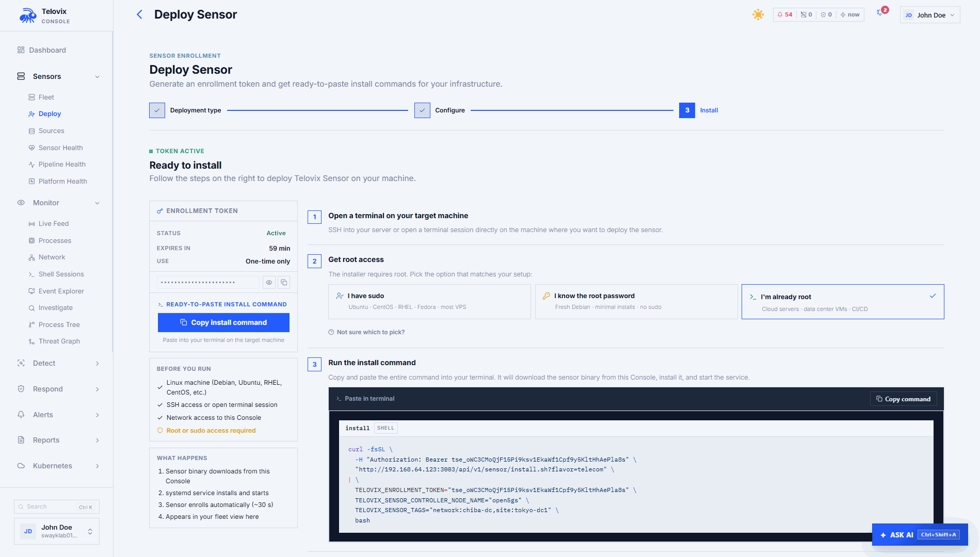Image resolution: width=980 pixels, height=557 pixels.
Task: Click the lightning 'now' status indicator
Action: click(850, 14)
